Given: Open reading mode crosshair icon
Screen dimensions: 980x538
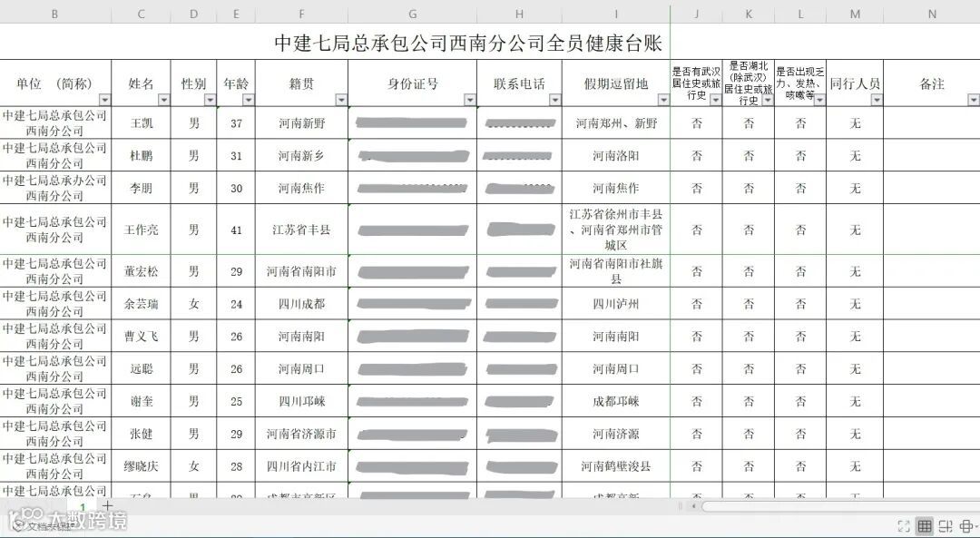Looking at the screenshot, I should 967,526.
